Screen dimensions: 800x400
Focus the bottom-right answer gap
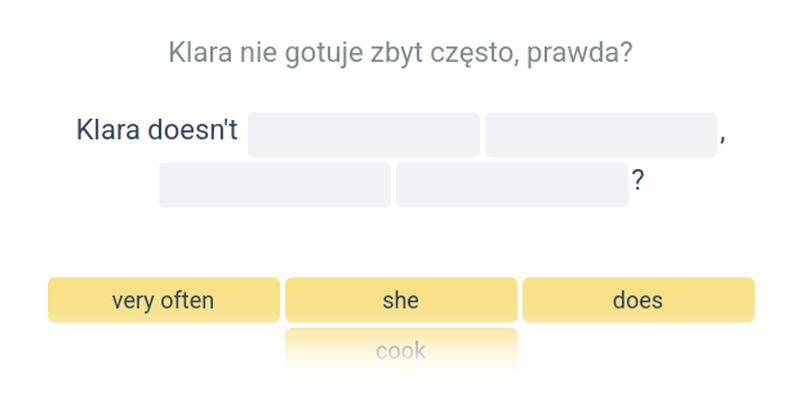pos(512,185)
